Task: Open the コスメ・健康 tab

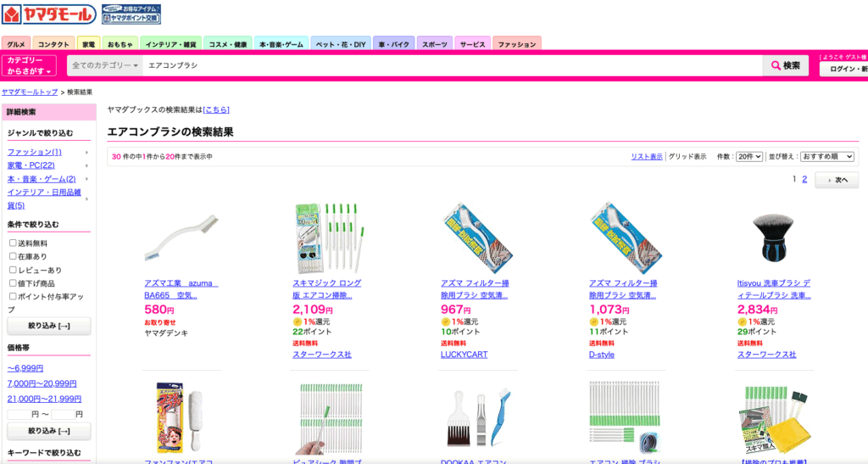Action: pos(227,44)
